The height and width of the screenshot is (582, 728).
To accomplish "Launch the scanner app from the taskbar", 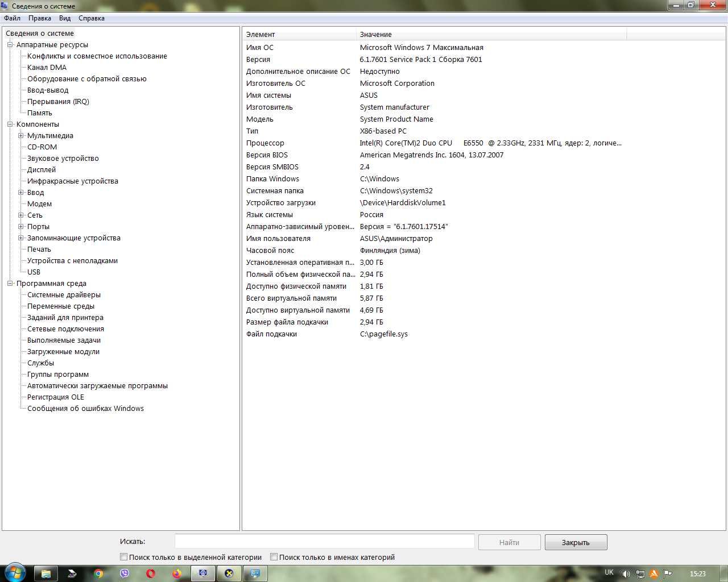I will [x=72, y=573].
